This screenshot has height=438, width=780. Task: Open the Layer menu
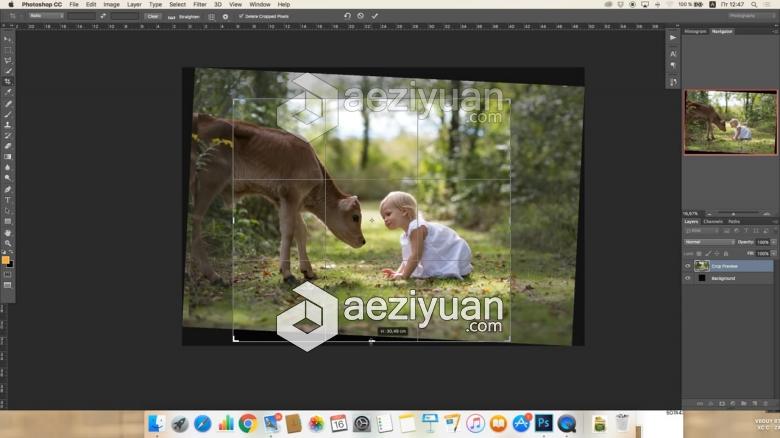pos(134,4)
